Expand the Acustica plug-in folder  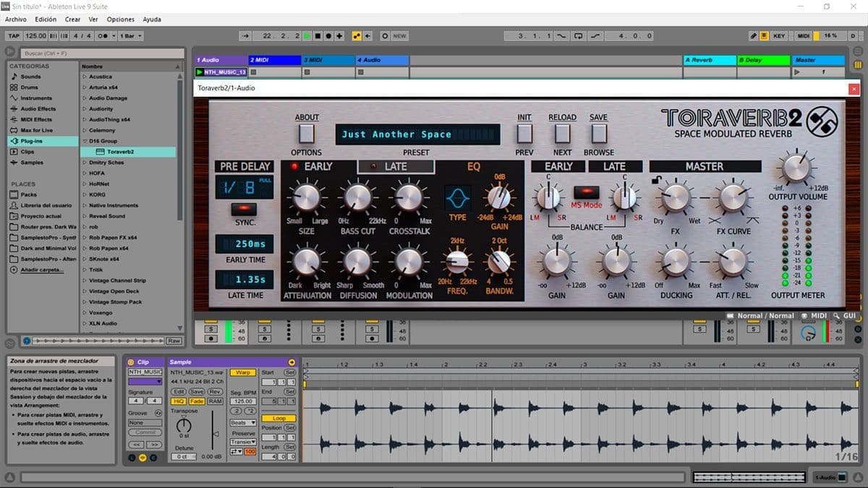point(85,76)
